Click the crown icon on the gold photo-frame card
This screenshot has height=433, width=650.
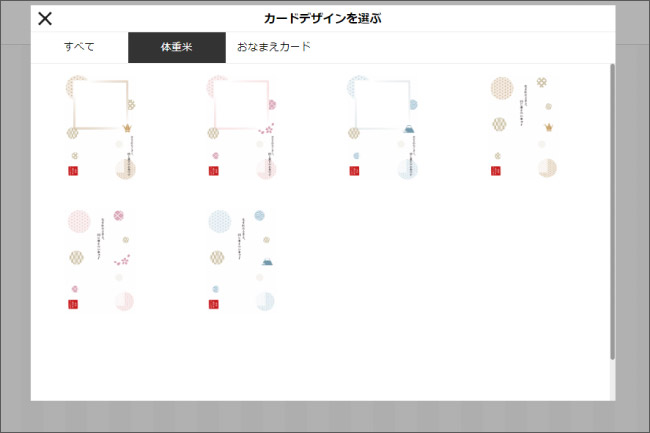tap(127, 128)
